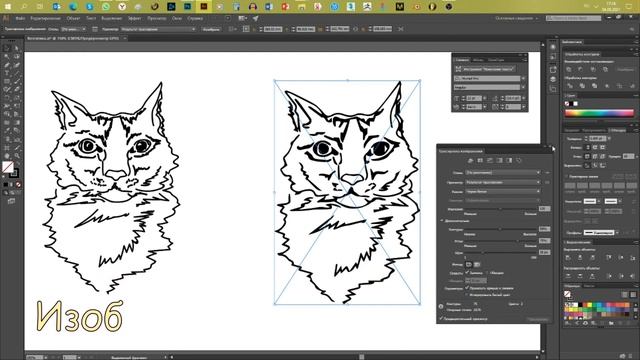Toggle the preview checkbox at the panel bottom
The width and height of the screenshot is (640, 360).
(441, 318)
